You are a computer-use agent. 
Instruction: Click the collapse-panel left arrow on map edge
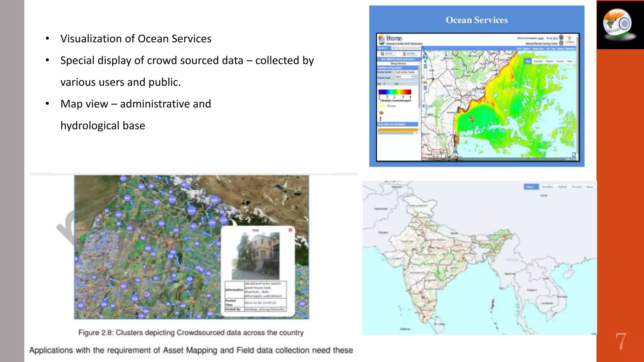(x=423, y=106)
